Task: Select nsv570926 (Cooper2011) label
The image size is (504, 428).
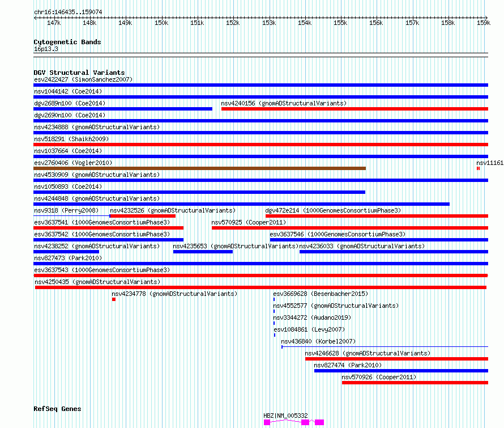Action: 379,377
